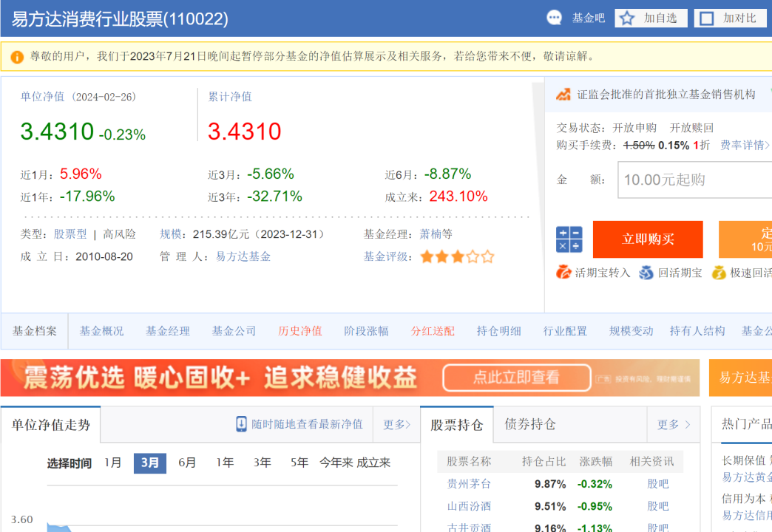Screen dimensions: 772x532
Task: Click the 极速回活 coin icon
Action: tap(719, 273)
